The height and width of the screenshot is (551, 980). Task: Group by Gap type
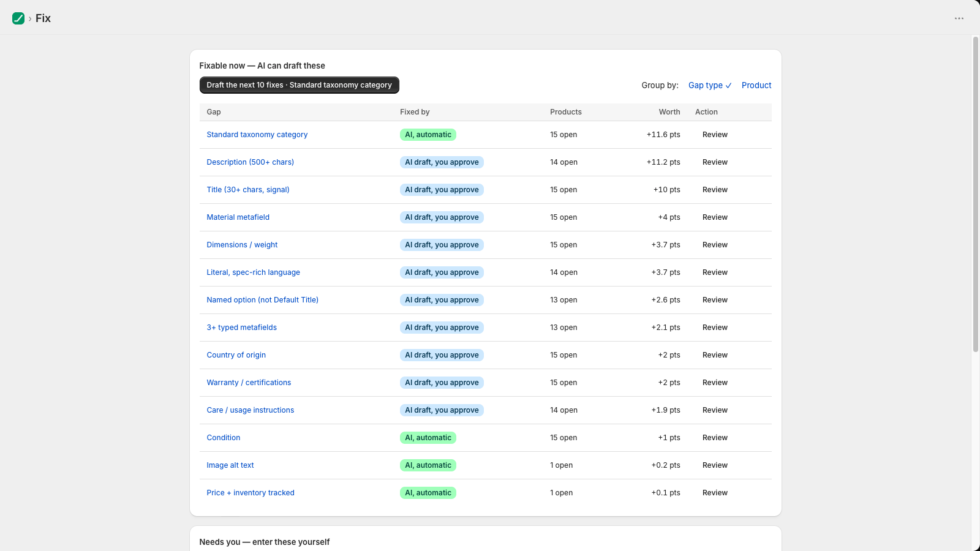[710, 85]
